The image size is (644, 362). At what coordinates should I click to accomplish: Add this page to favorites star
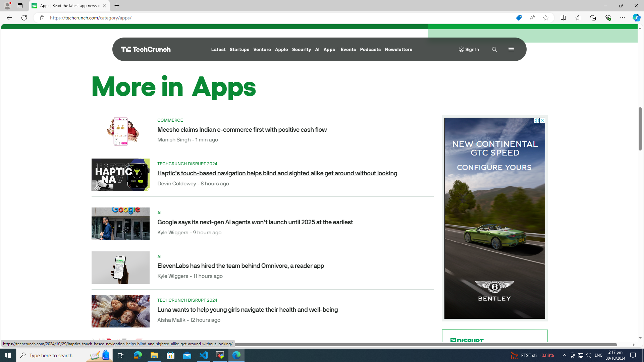(x=546, y=18)
